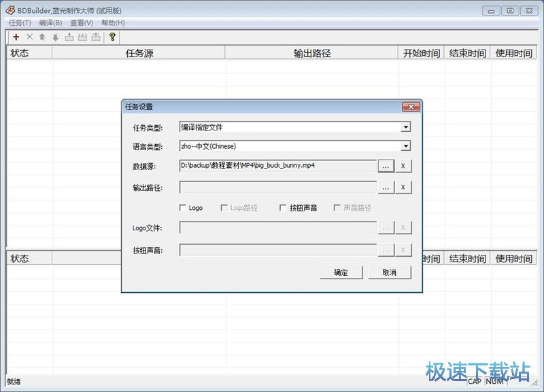Click the last build toolbar icon before the help icon
The width and height of the screenshot is (544, 392).
(96, 37)
